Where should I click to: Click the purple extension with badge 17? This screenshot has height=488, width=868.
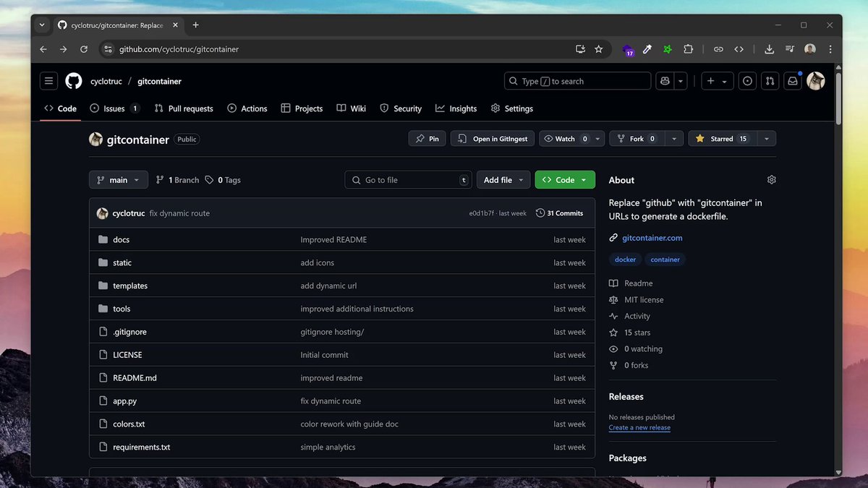(x=628, y=50)
